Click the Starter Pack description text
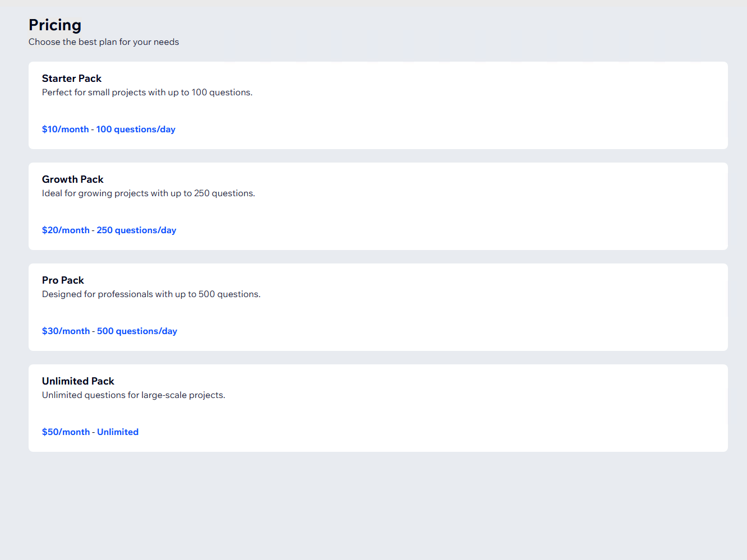Image resolution: width=747 pixels, height=560 pixels. tap(147, 92)
